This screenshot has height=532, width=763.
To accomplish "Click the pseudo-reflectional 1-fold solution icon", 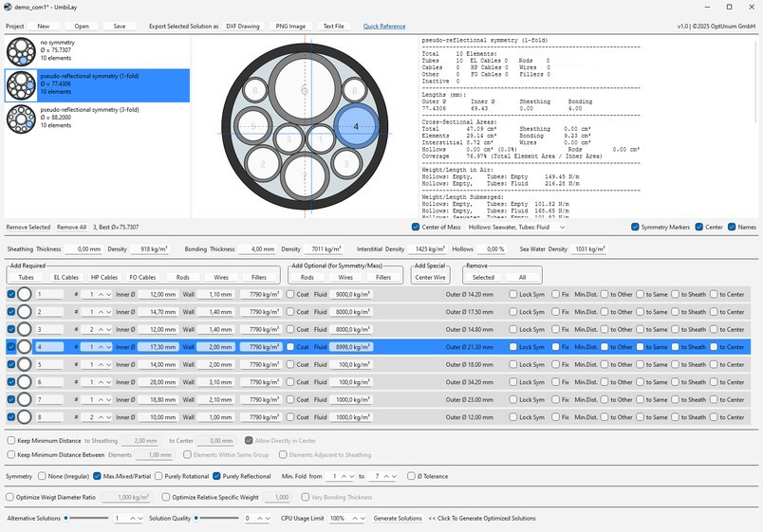I will point(20,85).
